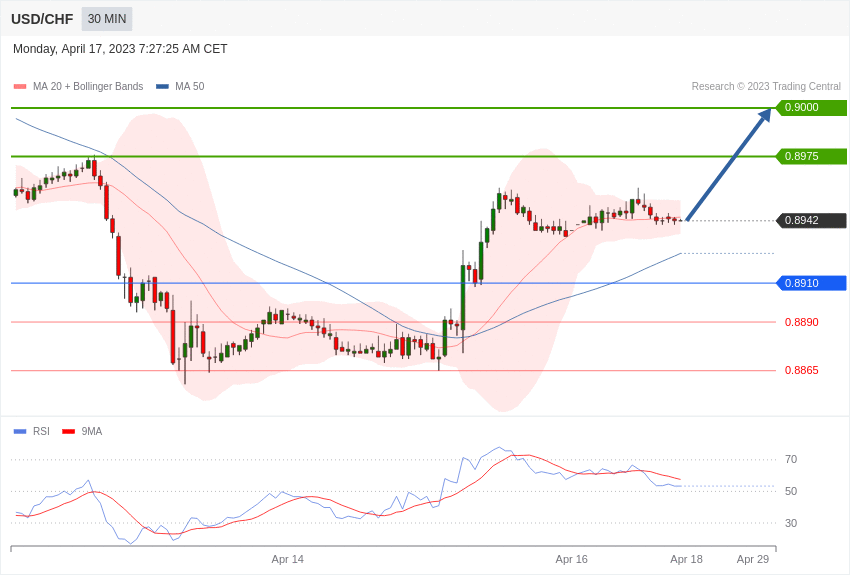Select the Apr 18 date axis label
Screen dimensions: 850x576
(x=687, y=559)
